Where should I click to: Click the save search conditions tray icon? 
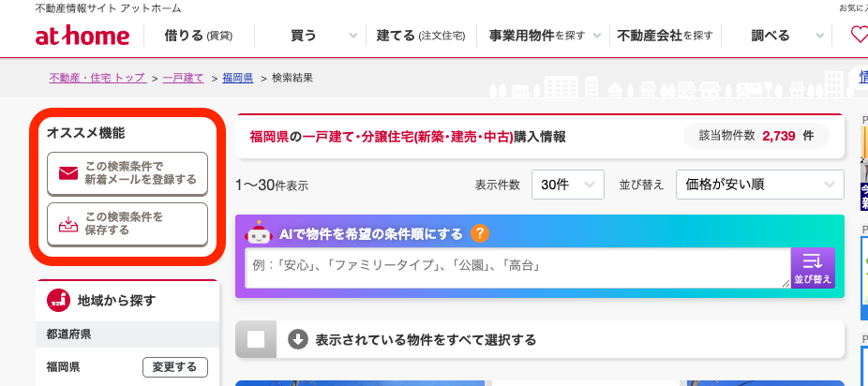pos(67,224)
